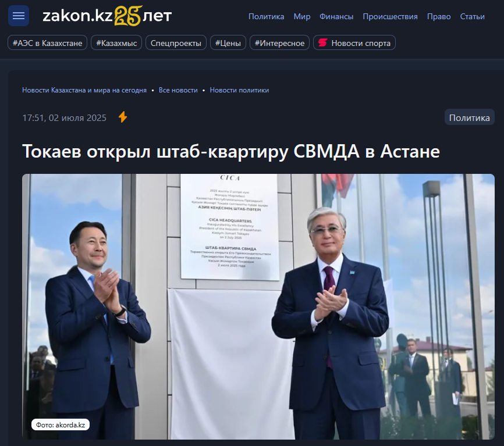Image resolution: width=504 pixels, height=446 pixels.
Task: Open the #Интересное tag
Action: (x=279, y=42)
